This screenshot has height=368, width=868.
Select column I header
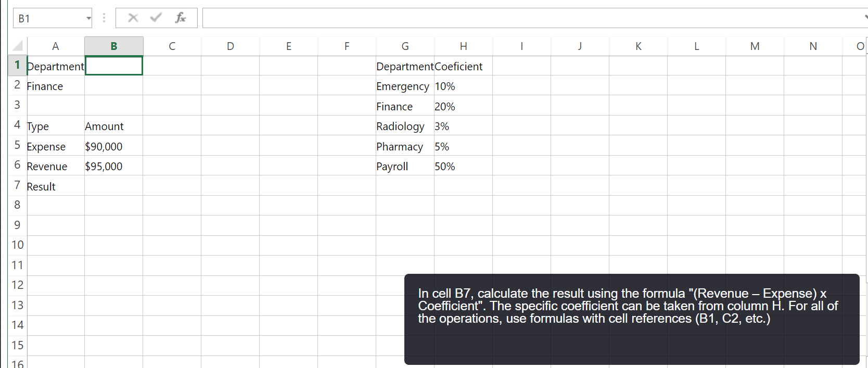(522, 46)
